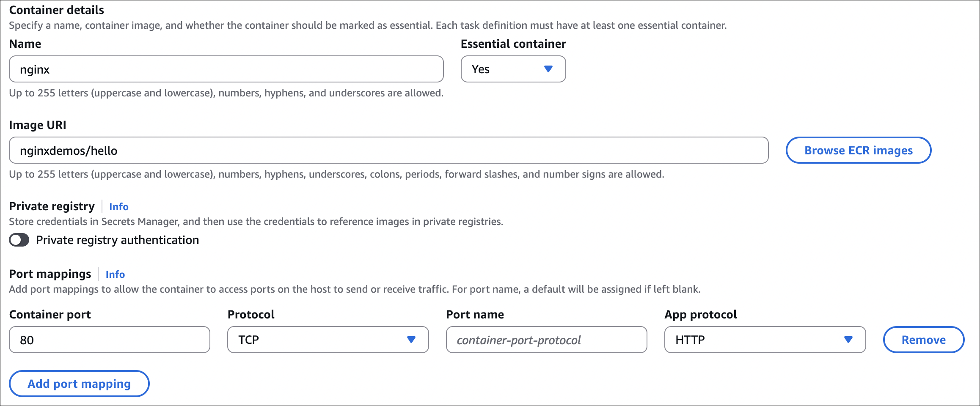Click the Container port field showing 80
This screenshot has width=980, height=406.
pyautogui.click(x=109, y=340)
